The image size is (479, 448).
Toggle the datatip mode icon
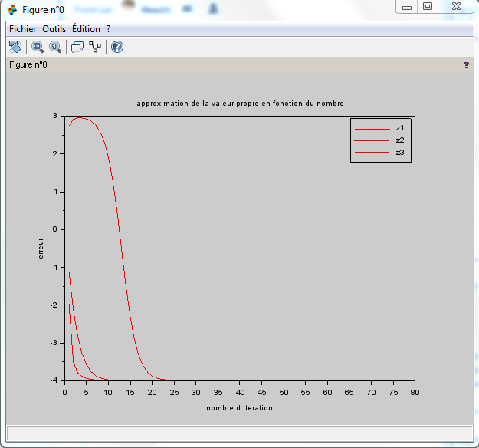pos(77,47)
